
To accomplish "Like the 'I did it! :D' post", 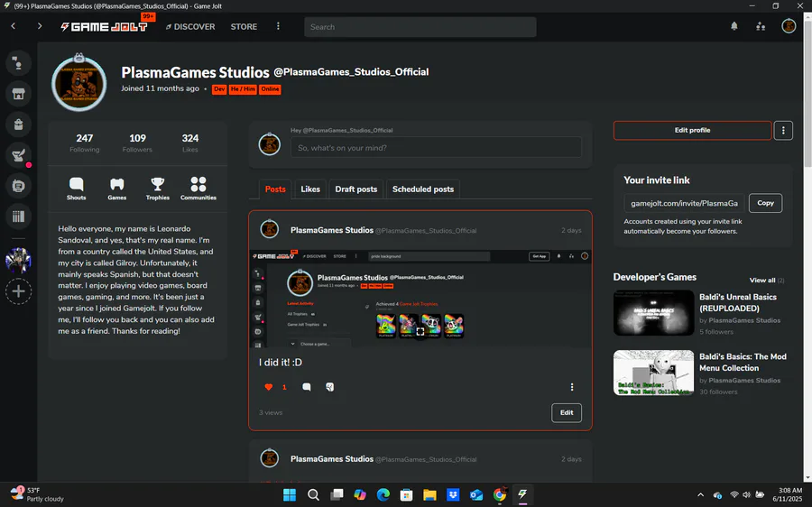I will [x=268, y=387].
